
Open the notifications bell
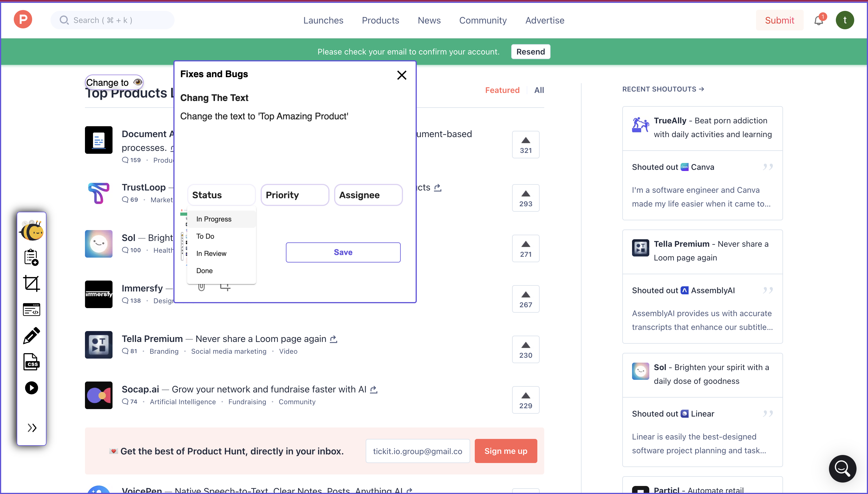[819, 20]
